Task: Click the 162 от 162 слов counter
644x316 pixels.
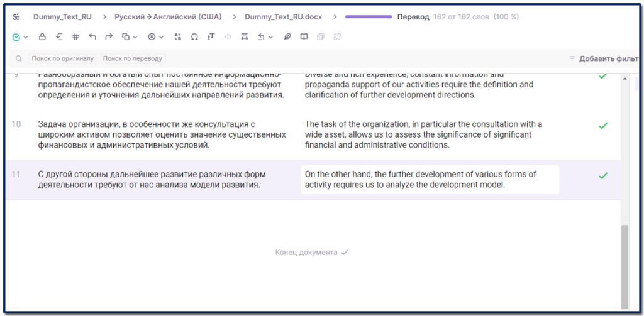Action: click(461, 17)
